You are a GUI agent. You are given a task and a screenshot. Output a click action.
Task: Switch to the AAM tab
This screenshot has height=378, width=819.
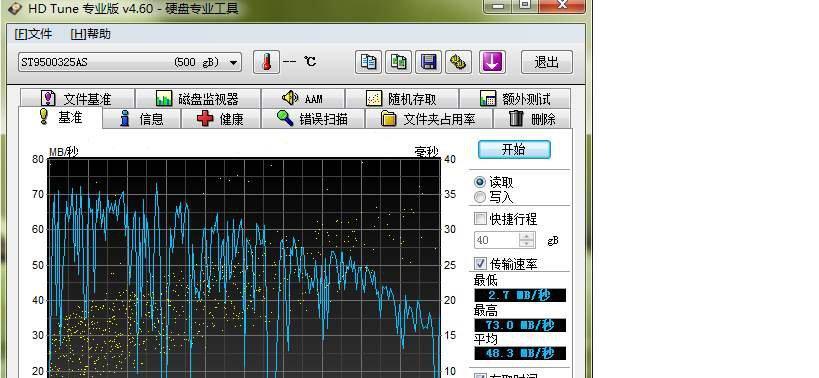[302, 99]
